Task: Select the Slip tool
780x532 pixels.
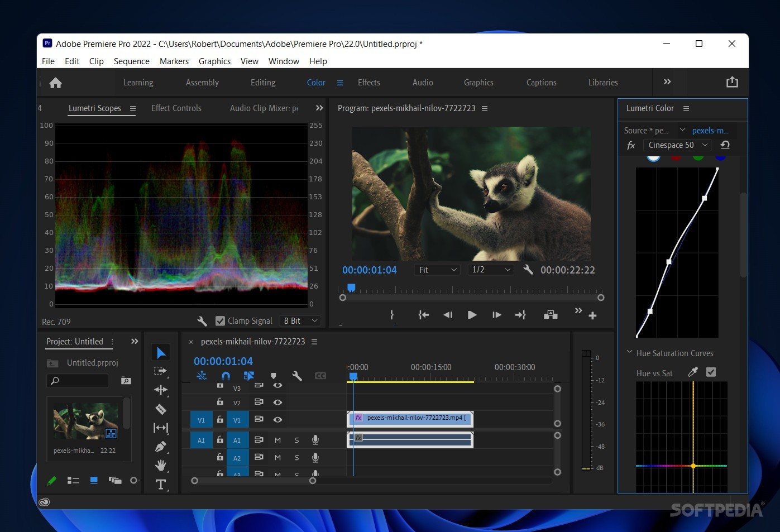Action: 161,428
